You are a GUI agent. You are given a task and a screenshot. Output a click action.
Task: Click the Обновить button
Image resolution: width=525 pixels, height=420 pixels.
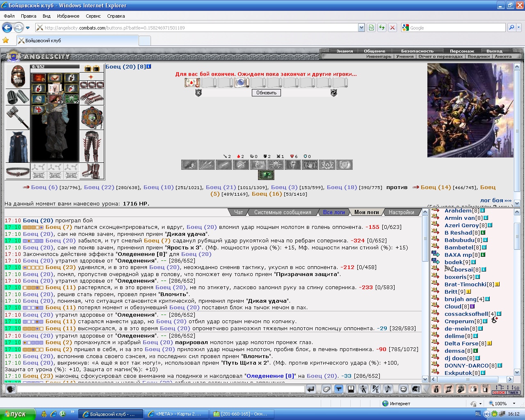pyautogui.click(x=267, y=93)
